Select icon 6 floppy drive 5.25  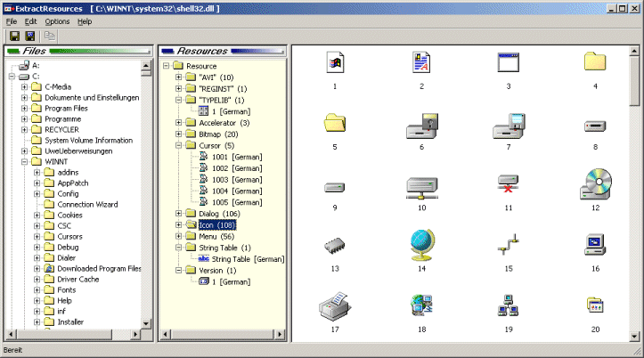[x=422, y=126]
